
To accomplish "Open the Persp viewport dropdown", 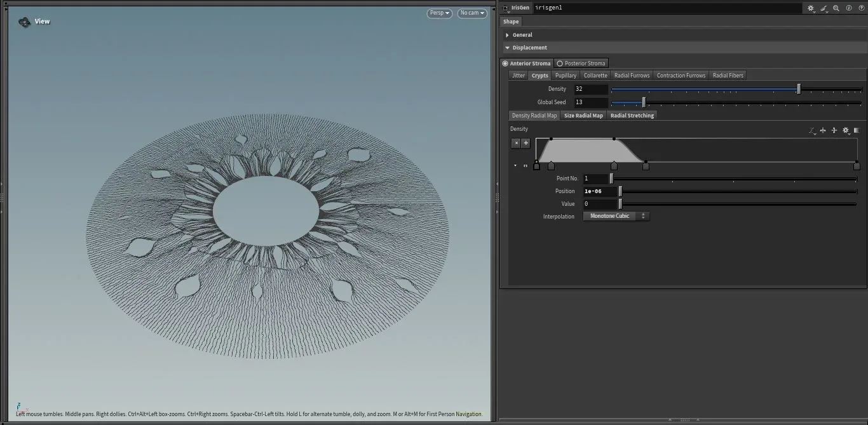I will (439, 13).
